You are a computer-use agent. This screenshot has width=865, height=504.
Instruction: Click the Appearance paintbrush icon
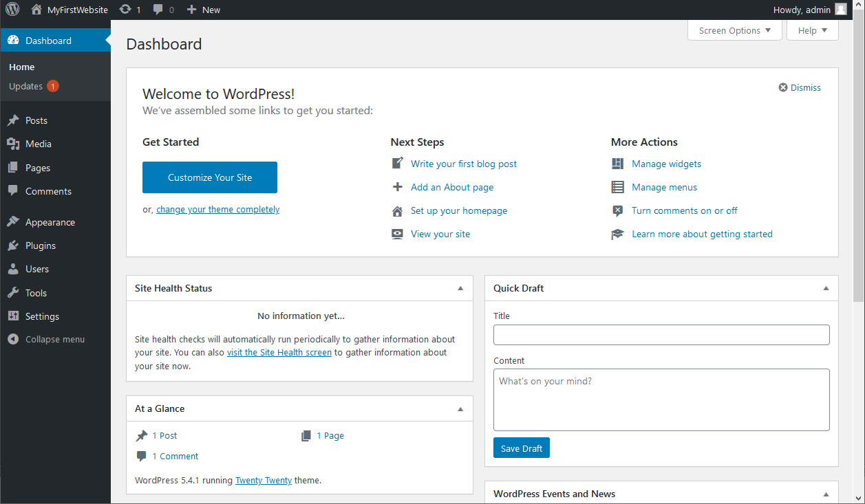pos(13,221)
